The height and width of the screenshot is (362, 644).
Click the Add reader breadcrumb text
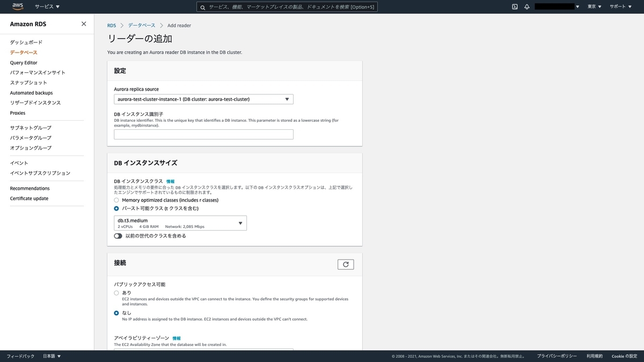pos(179,25)
